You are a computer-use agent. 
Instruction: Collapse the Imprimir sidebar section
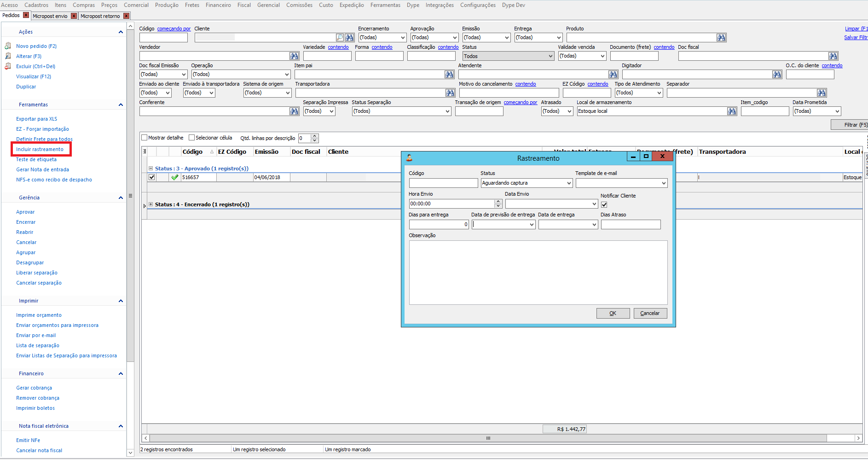pos(121,301)
